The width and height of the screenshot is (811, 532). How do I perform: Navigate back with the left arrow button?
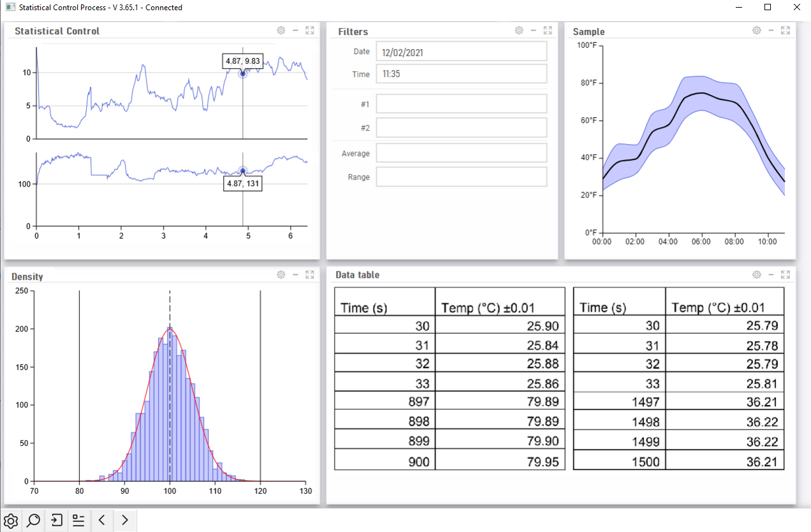(x=102, y=521)
